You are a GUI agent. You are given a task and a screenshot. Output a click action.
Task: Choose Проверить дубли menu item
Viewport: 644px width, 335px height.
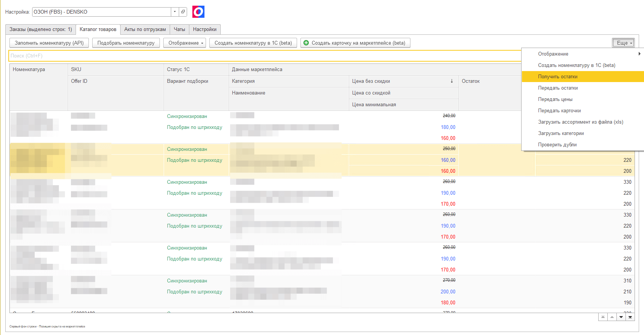coord(583,144)
